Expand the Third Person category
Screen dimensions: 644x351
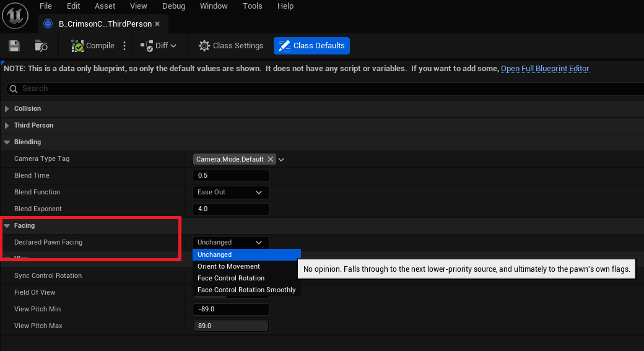(7, 126)
